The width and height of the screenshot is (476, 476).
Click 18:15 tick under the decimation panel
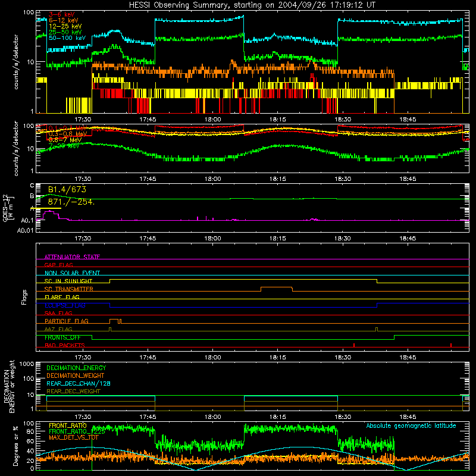pos(278,417)
